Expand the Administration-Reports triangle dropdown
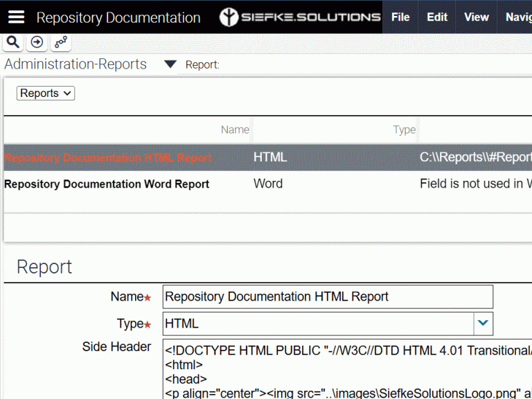The image size is (532, 399). (170, 64)
